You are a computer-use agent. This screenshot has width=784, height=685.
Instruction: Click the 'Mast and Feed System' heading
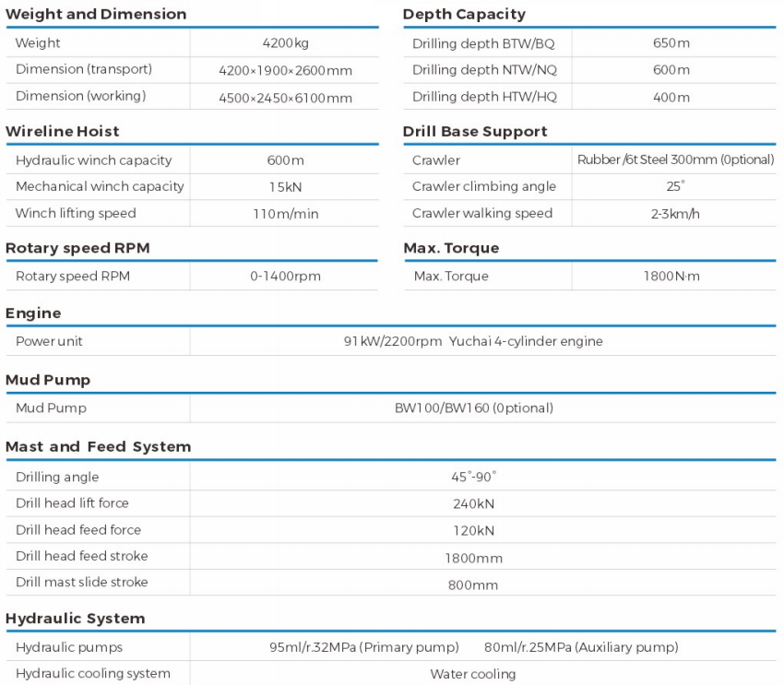[x=99, y=446]
